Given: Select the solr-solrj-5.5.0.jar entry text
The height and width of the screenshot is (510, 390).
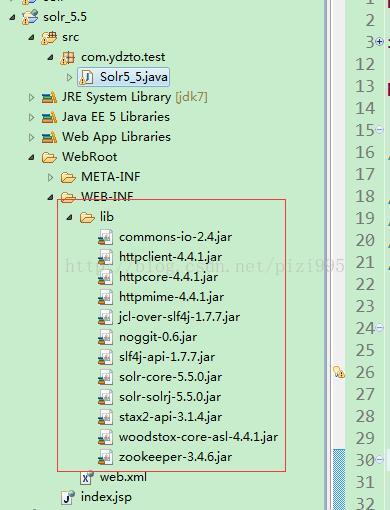Looking at the screenshot, I should (170, 397).
